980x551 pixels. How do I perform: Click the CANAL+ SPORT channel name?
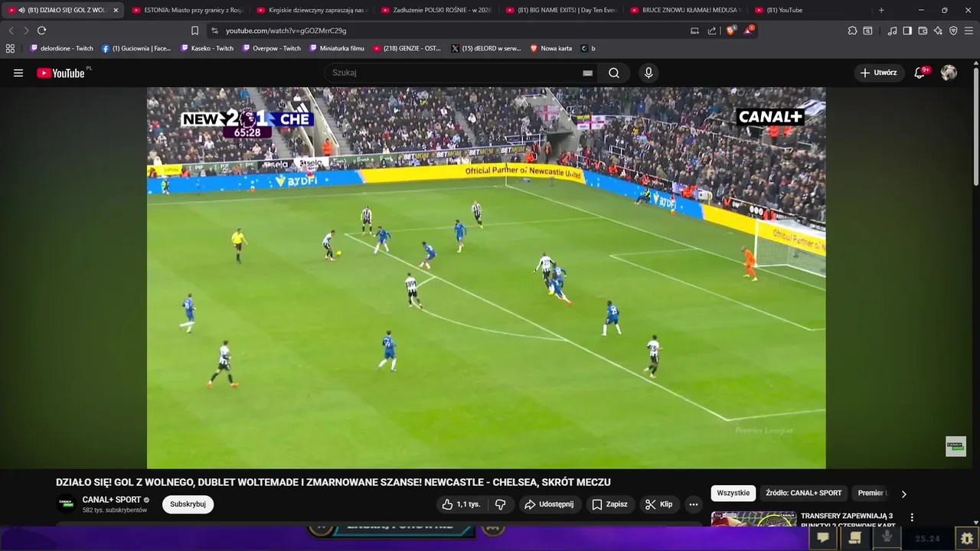(112, 500)
